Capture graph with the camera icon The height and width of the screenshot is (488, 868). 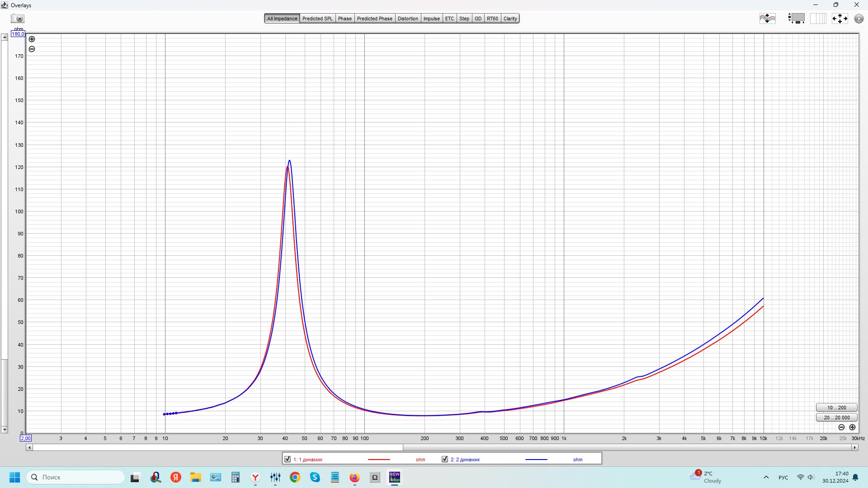pyautogui.click(x=18, y=19)
